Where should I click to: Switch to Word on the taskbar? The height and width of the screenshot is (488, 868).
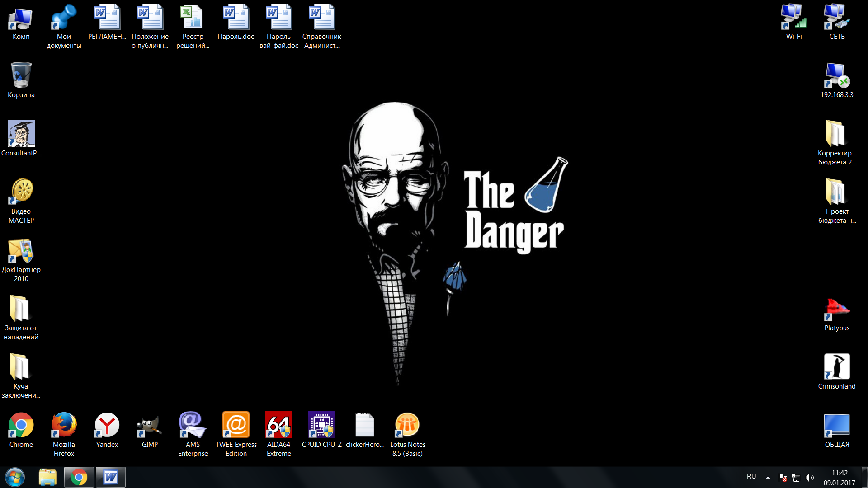(111, 477)
